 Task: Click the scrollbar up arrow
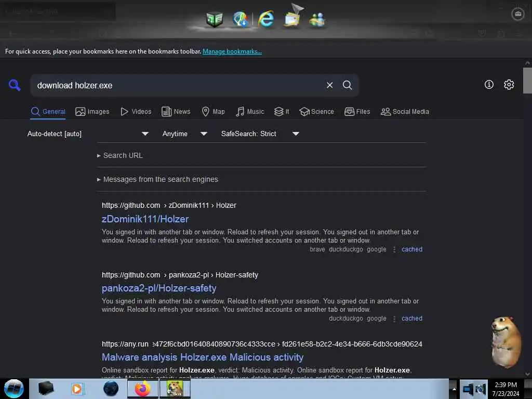[x=527, y=63]
